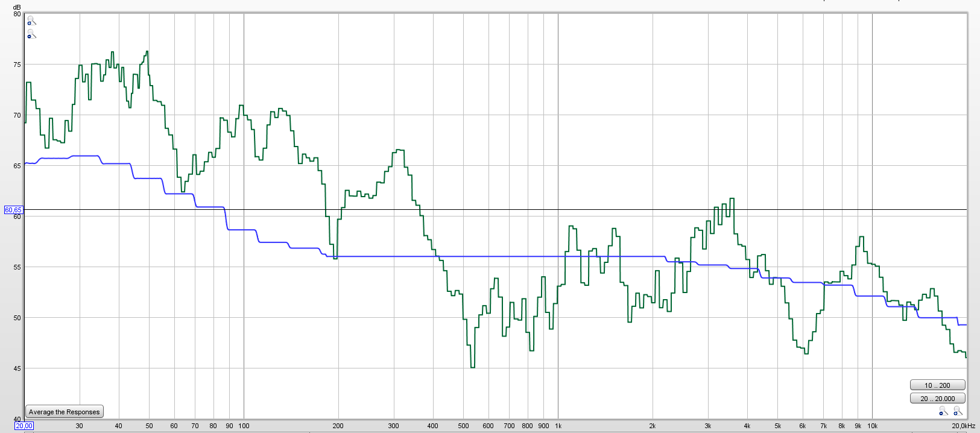Click the 20,0kHz frequency axis label

coord(964,426)
